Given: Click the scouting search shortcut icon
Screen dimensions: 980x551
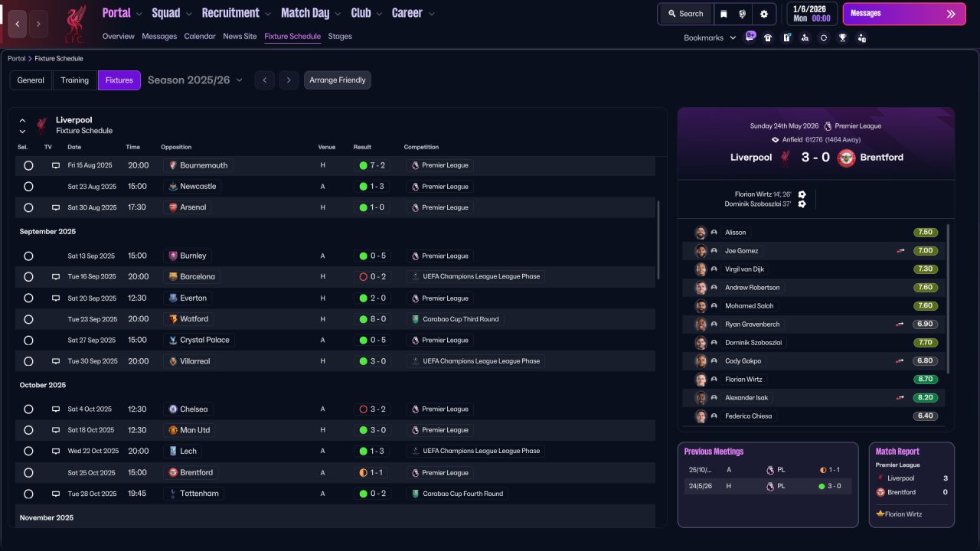Looking at the screenshot, I should point(805,37).
